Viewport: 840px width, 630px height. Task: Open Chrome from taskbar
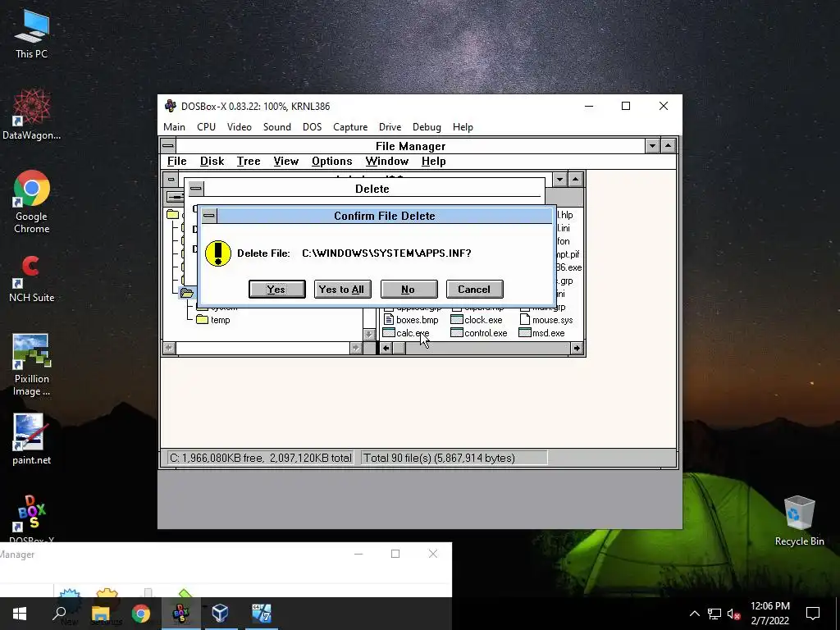pos(141,614)
